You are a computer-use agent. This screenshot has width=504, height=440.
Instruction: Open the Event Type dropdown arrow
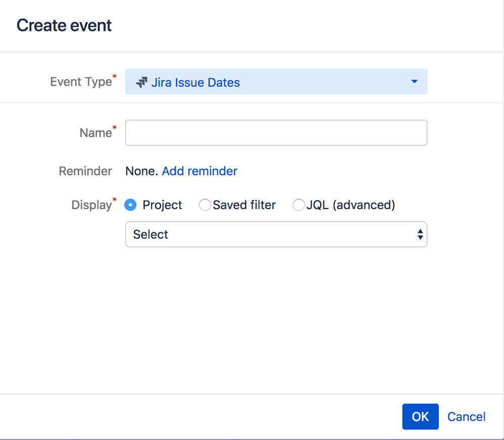[414, 82]
